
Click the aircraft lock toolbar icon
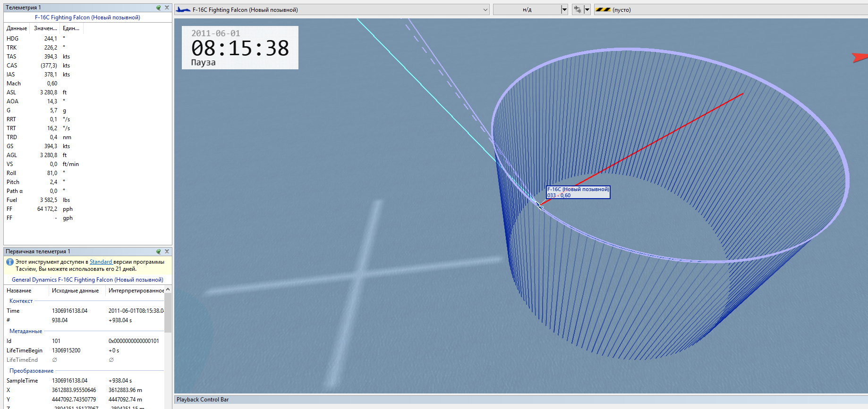(577, 9)
